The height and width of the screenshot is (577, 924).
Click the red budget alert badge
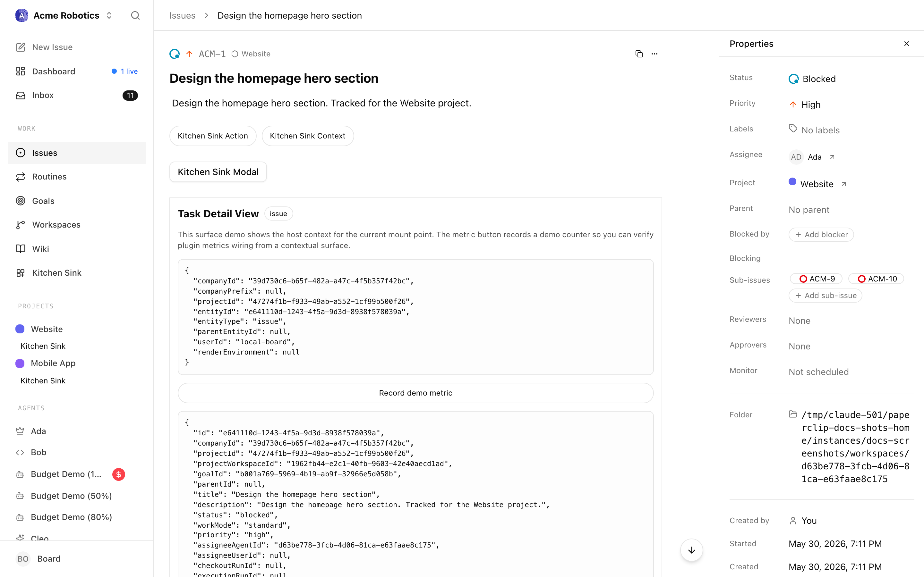119,474
